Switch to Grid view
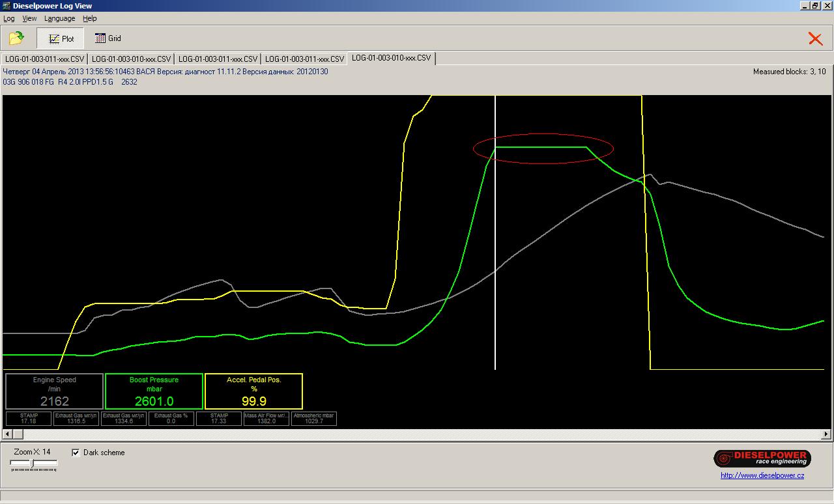834x504 pixels. [108, 38]
